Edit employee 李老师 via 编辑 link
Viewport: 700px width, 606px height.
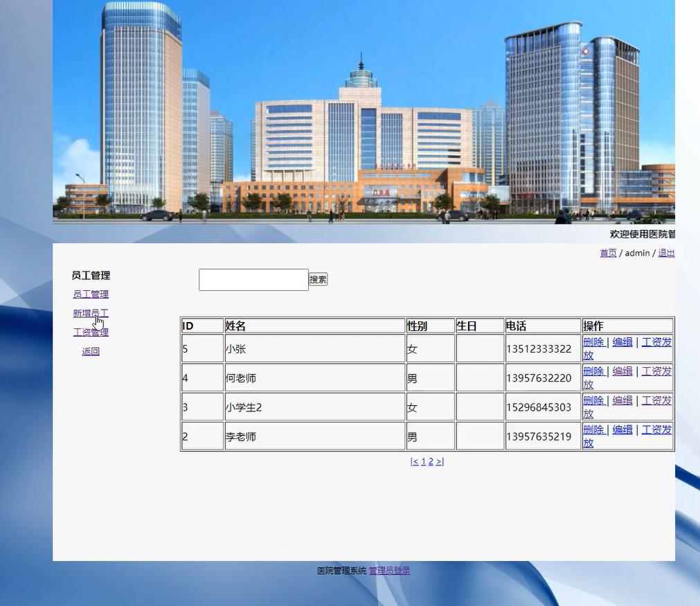(622, 429)
